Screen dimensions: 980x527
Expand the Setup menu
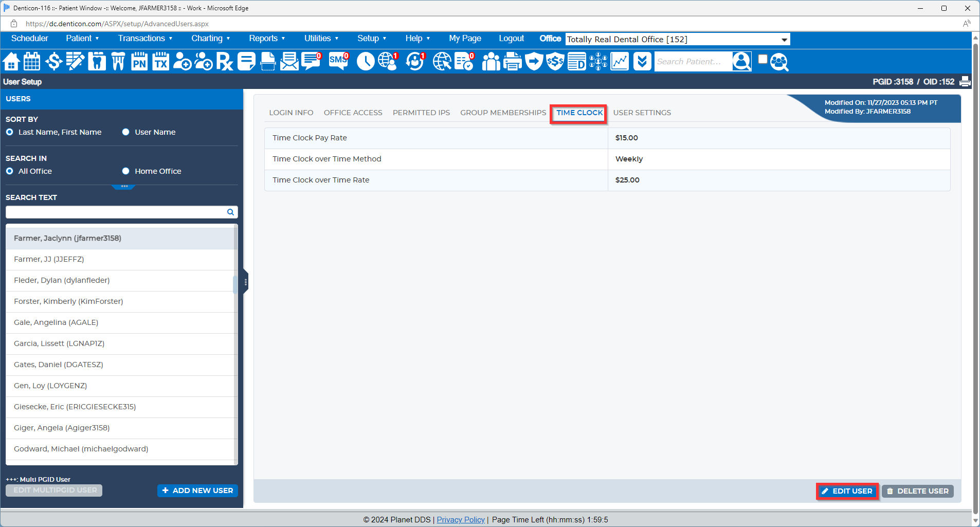tap(372, 39)
